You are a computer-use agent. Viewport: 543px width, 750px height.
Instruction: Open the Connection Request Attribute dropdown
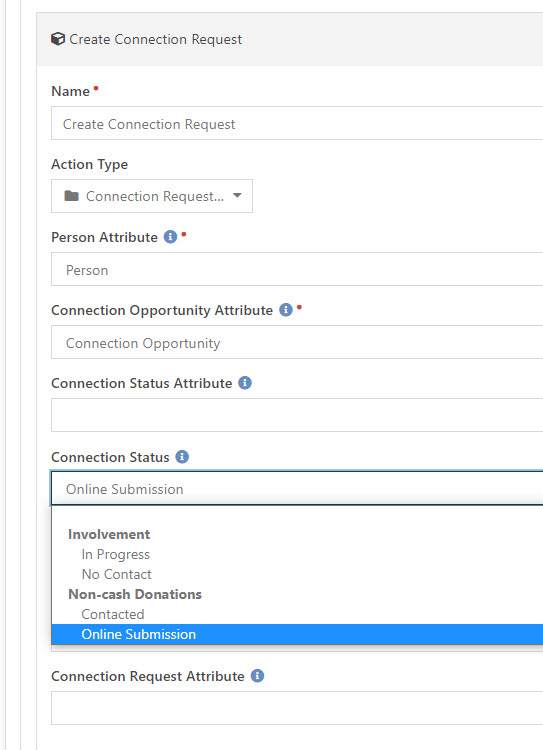pyautogui.click(x=297, y=708)
